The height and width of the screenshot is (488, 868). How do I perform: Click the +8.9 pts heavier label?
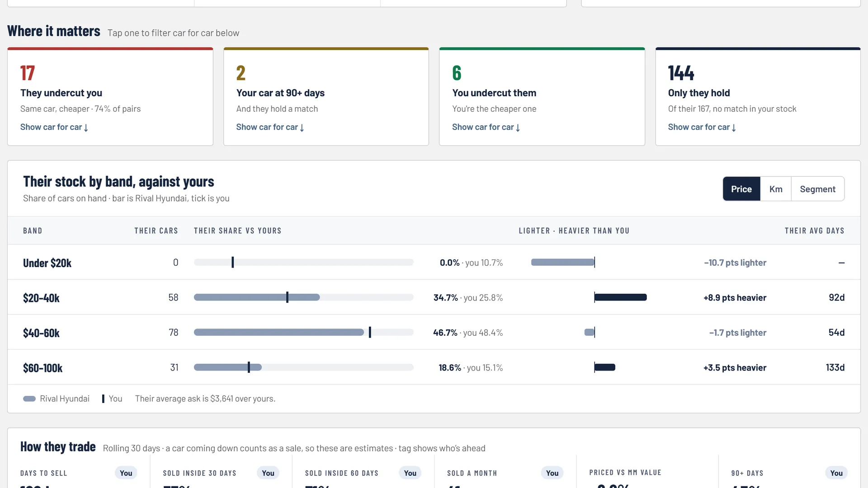735,298
